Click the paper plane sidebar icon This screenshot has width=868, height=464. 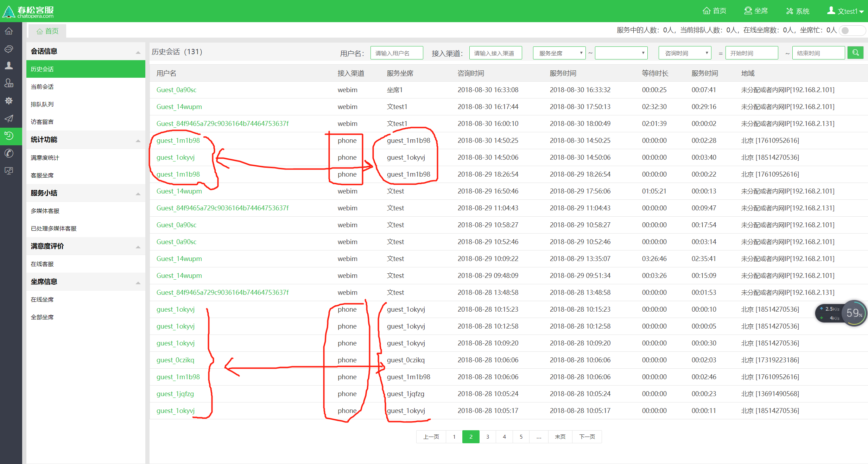(9, 118)
